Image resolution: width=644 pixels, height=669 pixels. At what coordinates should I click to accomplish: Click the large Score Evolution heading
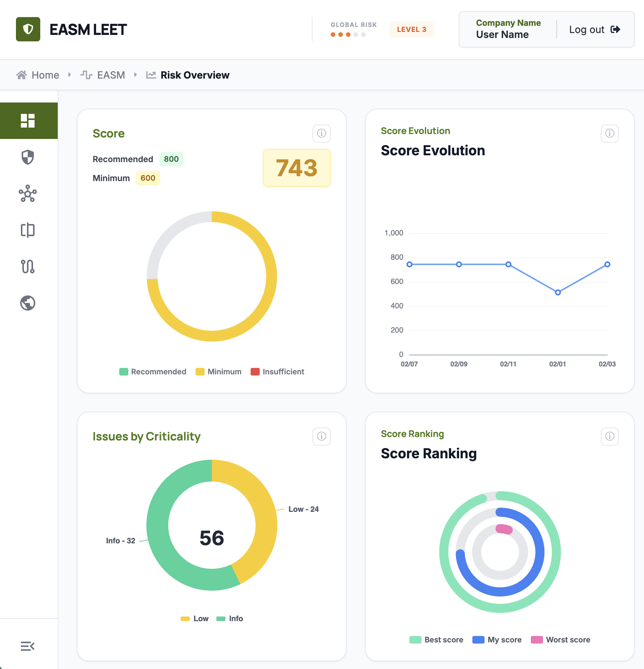[x=433, y=151]
